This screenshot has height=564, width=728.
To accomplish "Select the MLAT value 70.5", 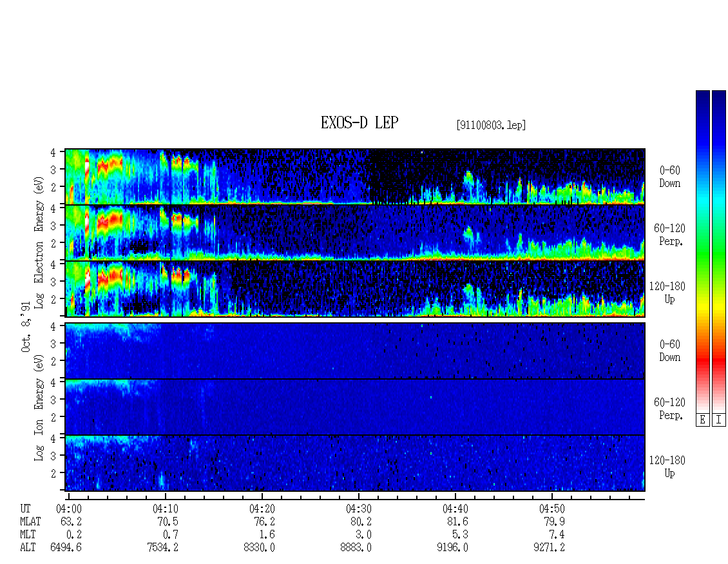I will pos(168,521).
